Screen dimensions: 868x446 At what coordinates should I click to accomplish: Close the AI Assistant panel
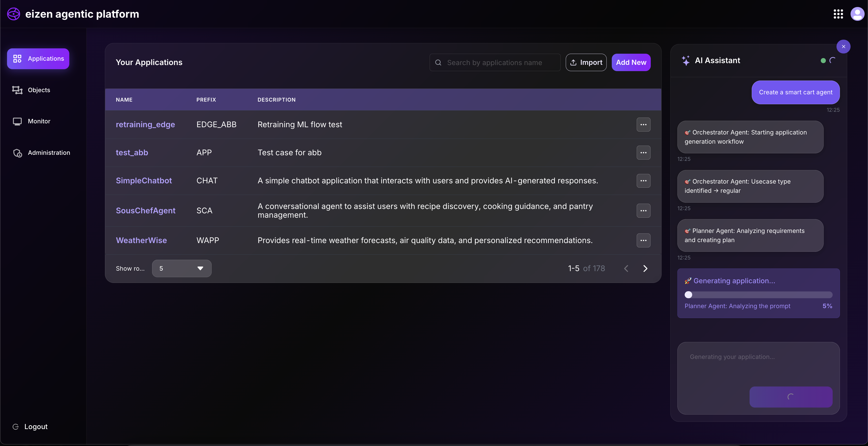click(843, 46)
